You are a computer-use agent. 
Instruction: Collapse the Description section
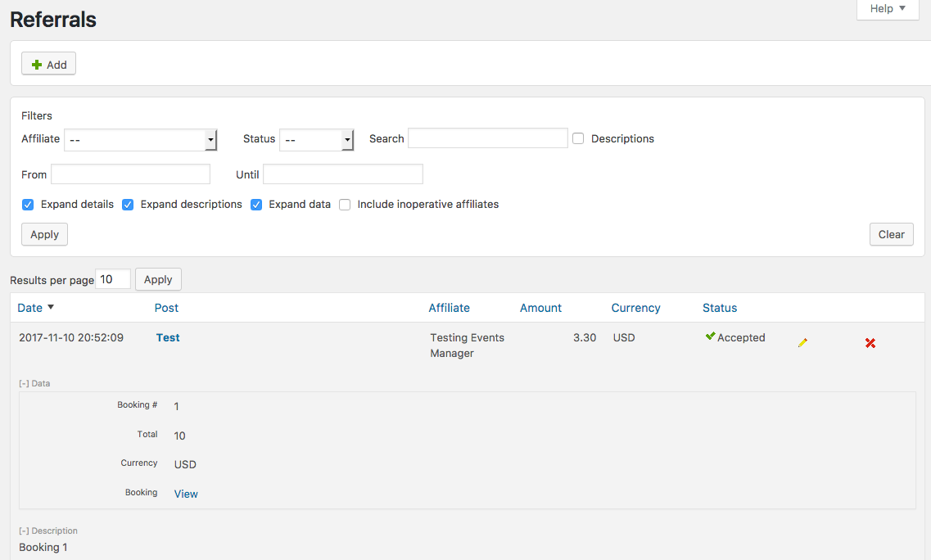47,531
